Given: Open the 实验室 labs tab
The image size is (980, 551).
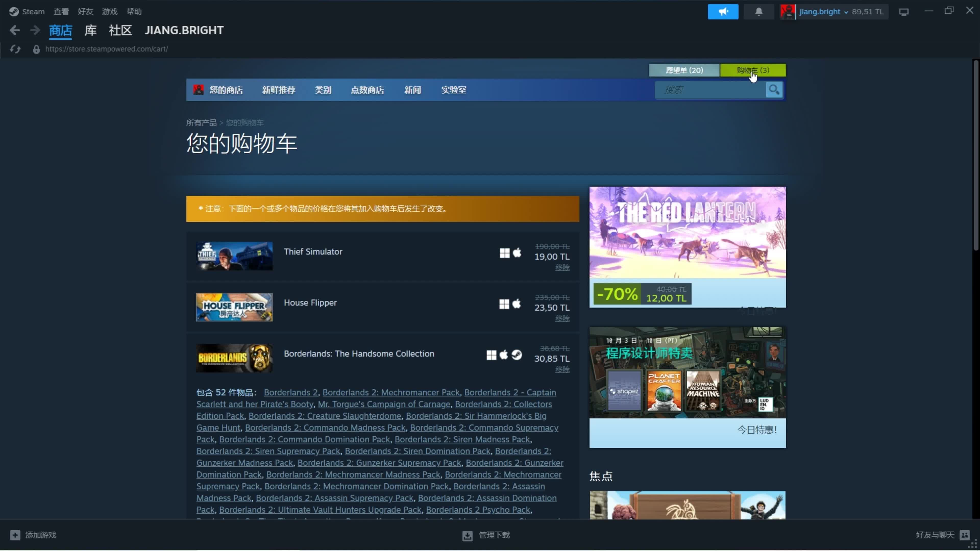Looking at the screenshot, I should [454, 90].
